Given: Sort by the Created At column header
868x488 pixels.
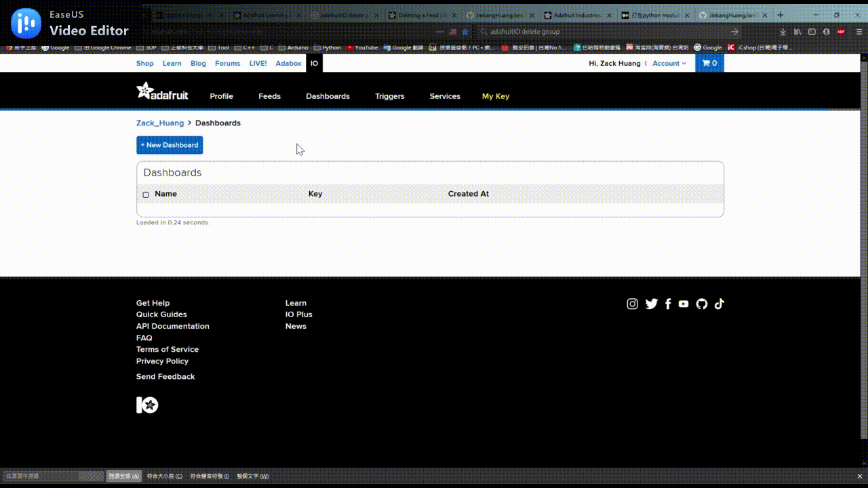Looking at the screenshot, I should point(469,194).
